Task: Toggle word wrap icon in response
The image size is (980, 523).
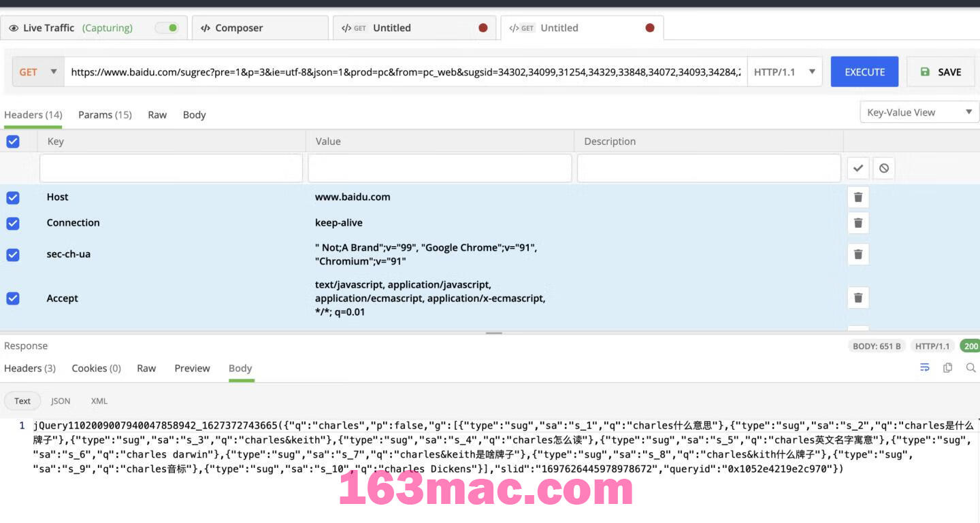Action: click(925, 367)
